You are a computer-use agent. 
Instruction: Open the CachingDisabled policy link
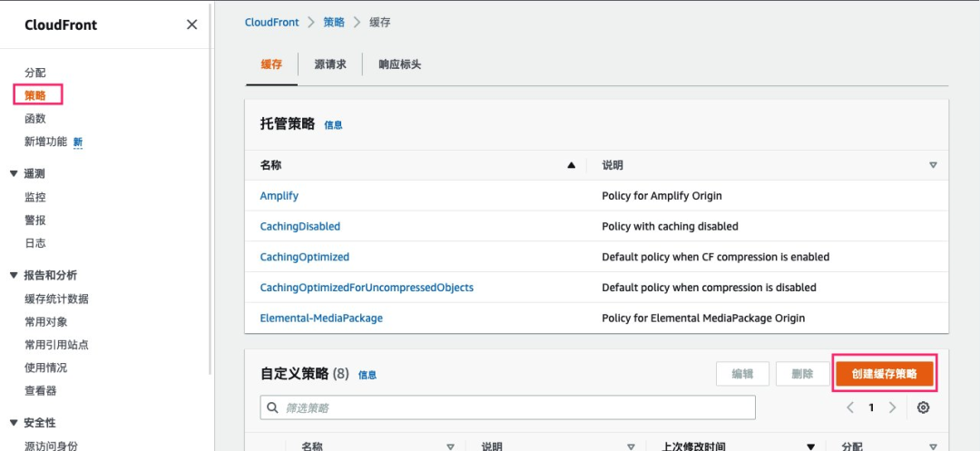300,226
